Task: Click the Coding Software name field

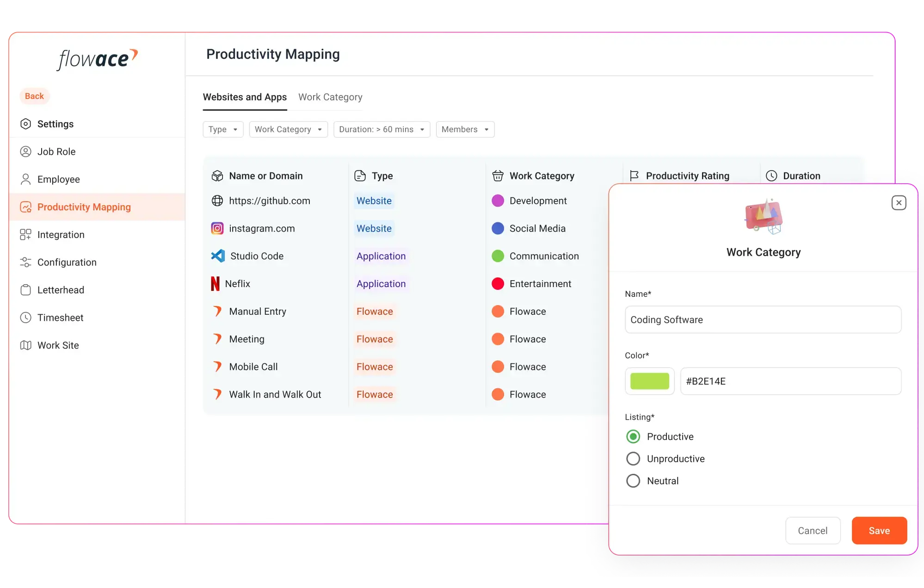Action: [763, 319]
